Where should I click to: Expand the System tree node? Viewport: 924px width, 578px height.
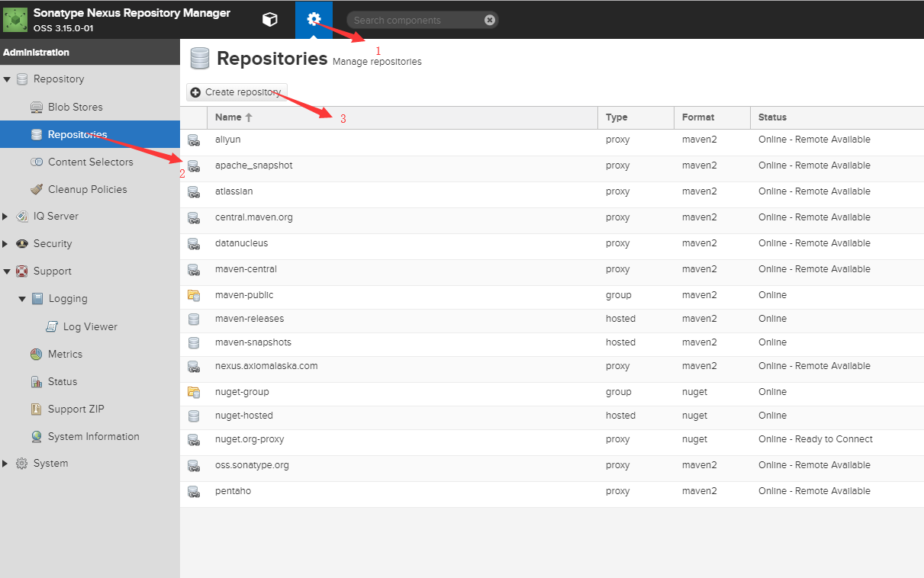pyautogui.click(x=5, y=464)
